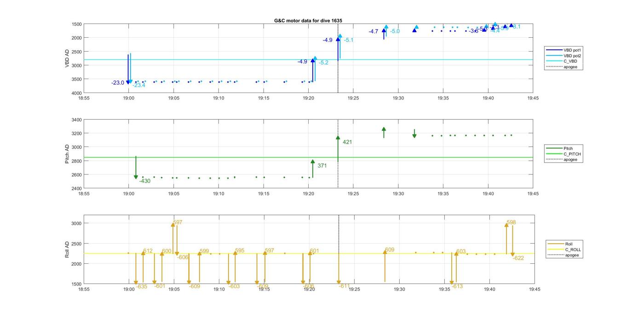This screenshot has height=319, width=644.
Task: Click the "612" roll data label
Action: click(148, 251)
